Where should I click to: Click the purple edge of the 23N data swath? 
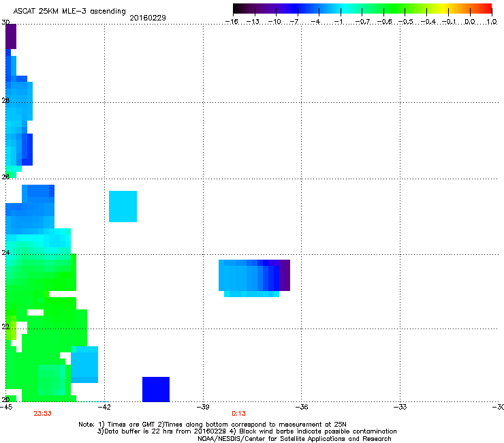click(x=285, y=275)
